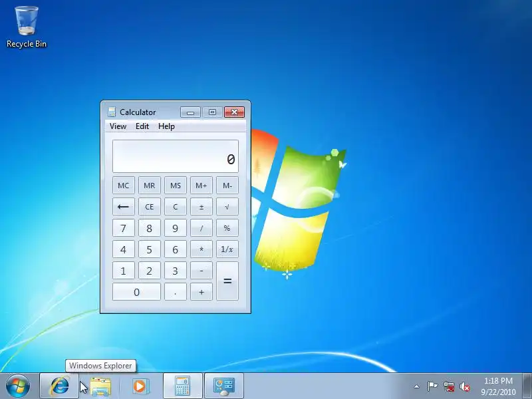Click the 6 digit button
532x399 pixels.
(176, 249)
